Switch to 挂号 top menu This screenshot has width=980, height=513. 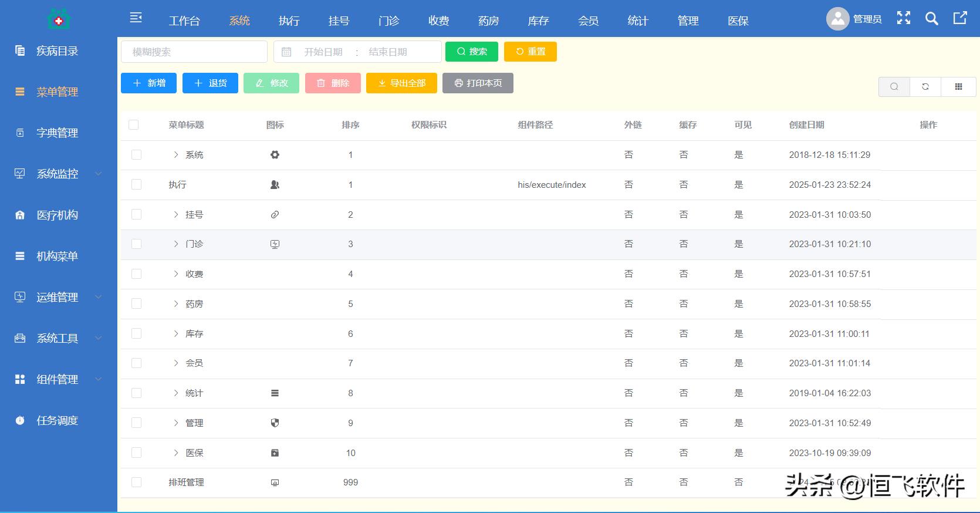[x=339, y=21]
